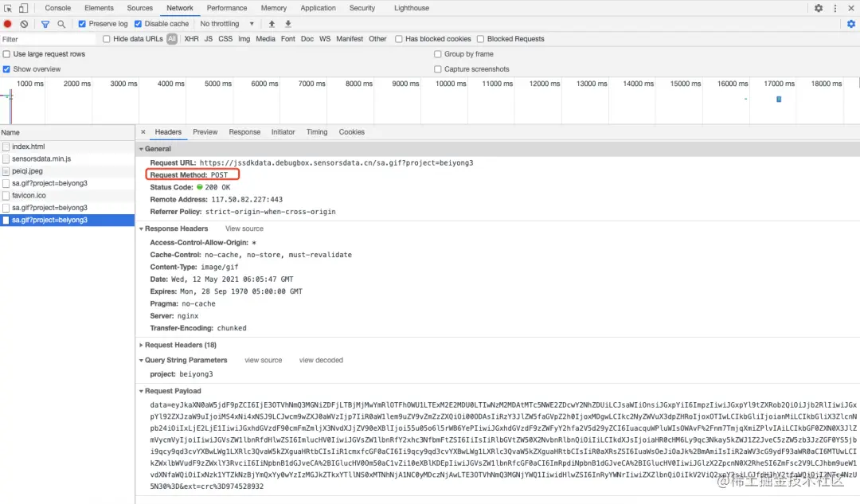
Task: Open the Lighthouse tab
Action: (412, 8)
